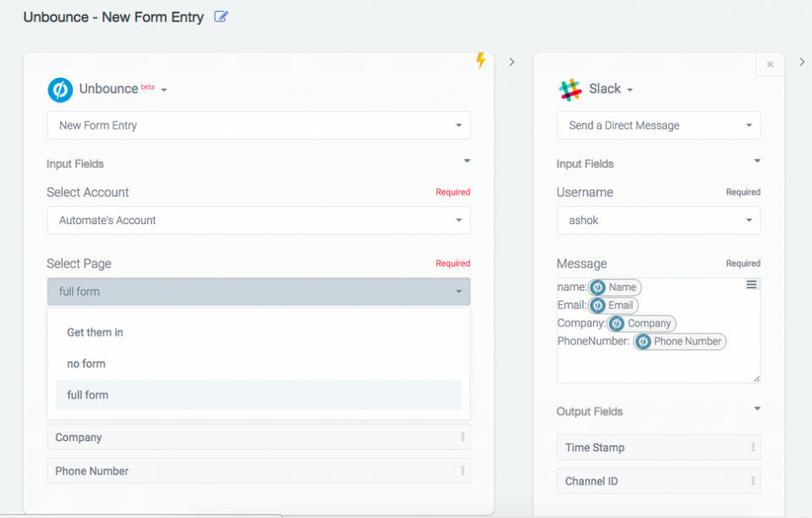This screenshot has height=518, width=812.
Task: Click the 'Message' label
Action: click(582, 264)
